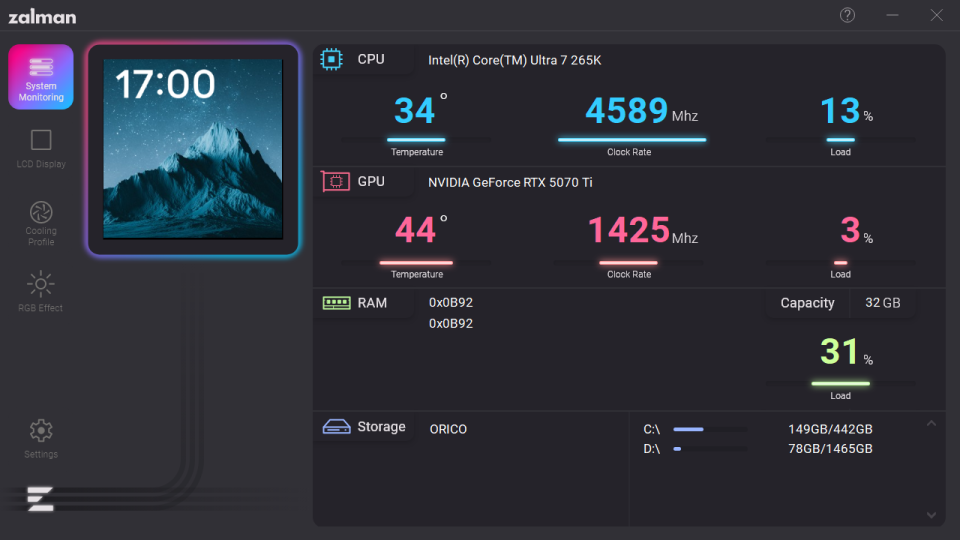Screen dimensions: 960x540
Task: Click the 17:00 clock on LCD preview
Action: tap(165, 84)
